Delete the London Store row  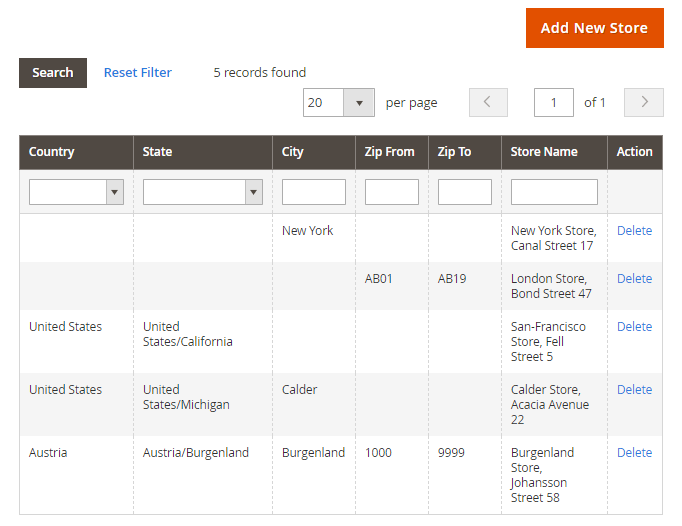634,278
